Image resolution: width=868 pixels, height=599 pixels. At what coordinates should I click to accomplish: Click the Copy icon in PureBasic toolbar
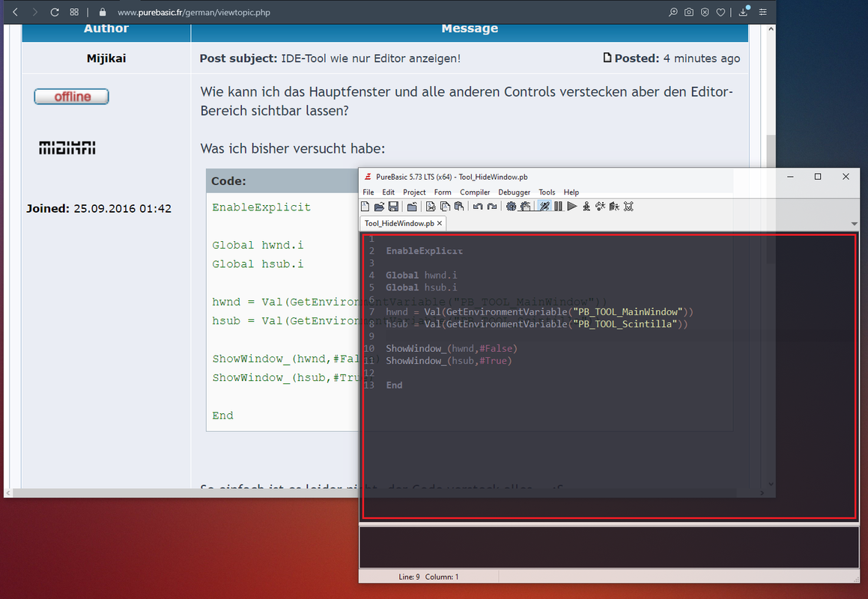pos(445,207)
